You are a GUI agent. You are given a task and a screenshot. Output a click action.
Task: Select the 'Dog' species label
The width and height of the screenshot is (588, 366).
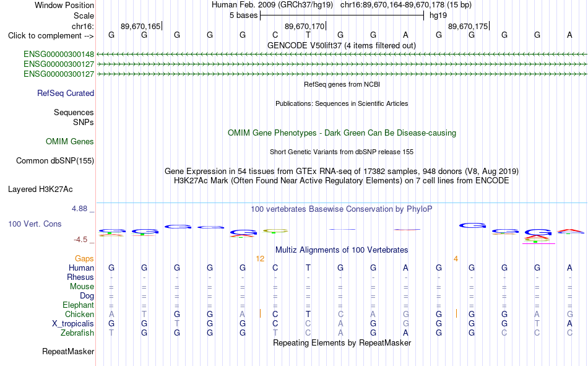(x=87, y=296)
